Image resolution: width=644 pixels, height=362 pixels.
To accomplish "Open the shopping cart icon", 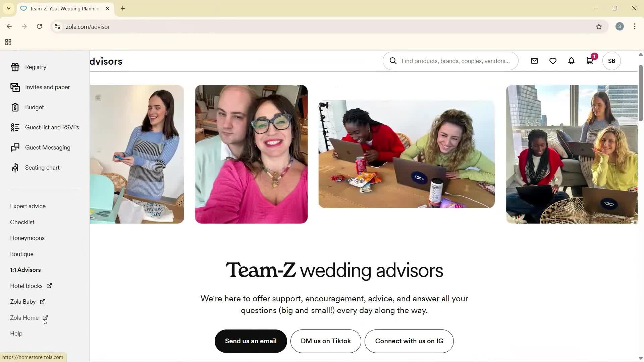I will coord(590,61).
